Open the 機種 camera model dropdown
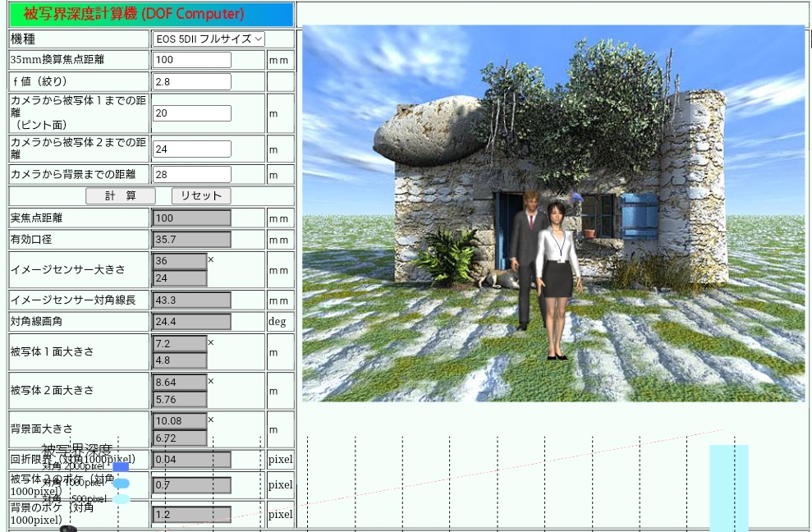The height and width of the screenshot is (532, 812). (209, 39)
